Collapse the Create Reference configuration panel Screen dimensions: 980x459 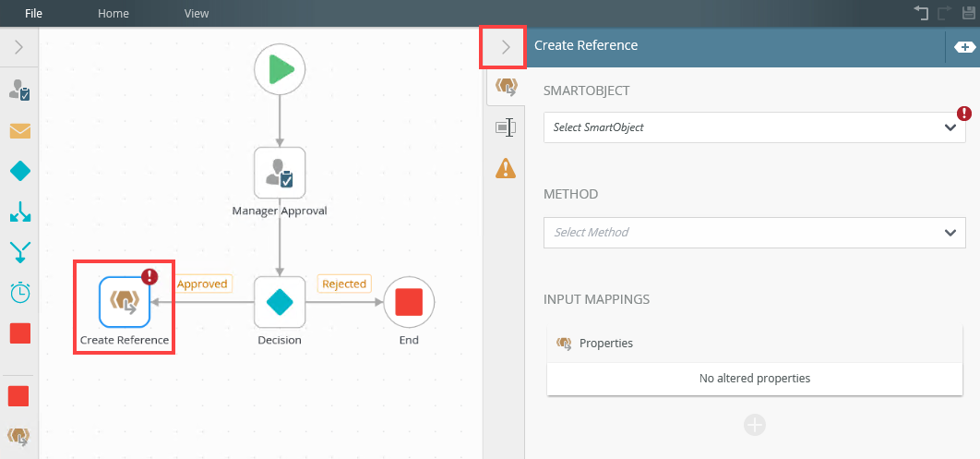(x=504, y=47)
